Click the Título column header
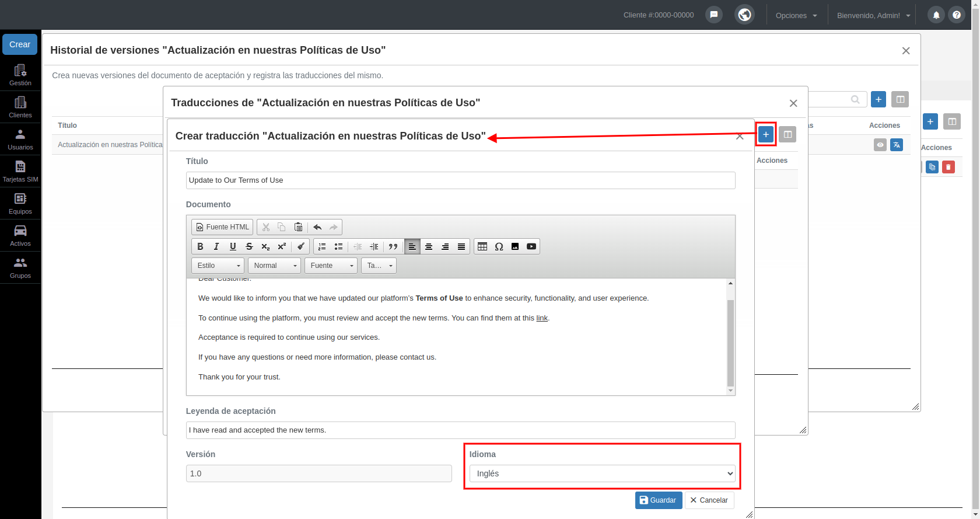980x519 pixels. coord(68,126)
